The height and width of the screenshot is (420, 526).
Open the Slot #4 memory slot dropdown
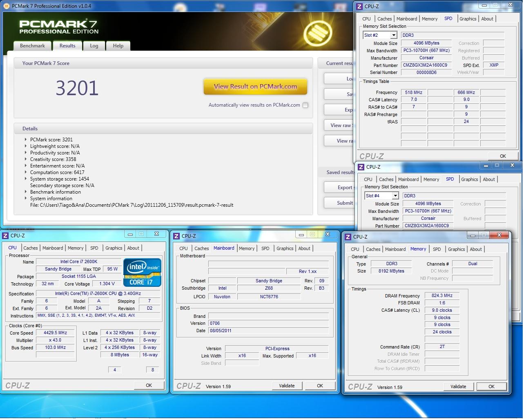[x=395, y=196]
